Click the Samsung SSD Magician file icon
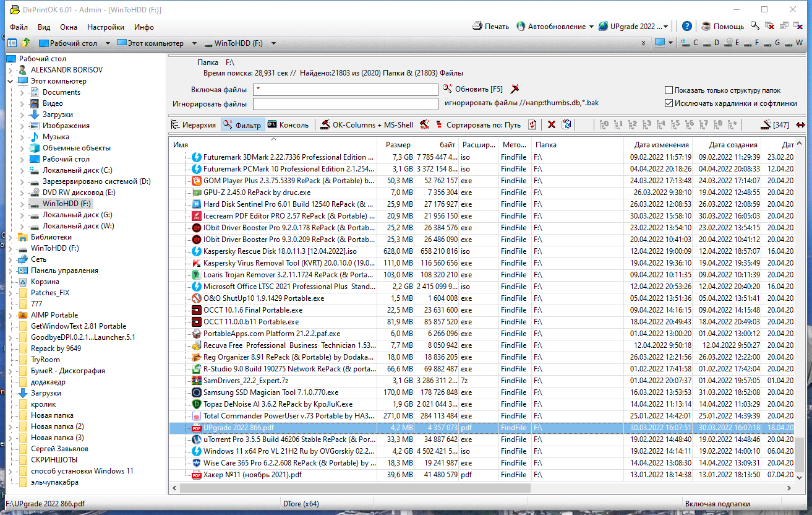Image resolution: width=812 pixels, height=515 pixels. [x=197, y=392]
